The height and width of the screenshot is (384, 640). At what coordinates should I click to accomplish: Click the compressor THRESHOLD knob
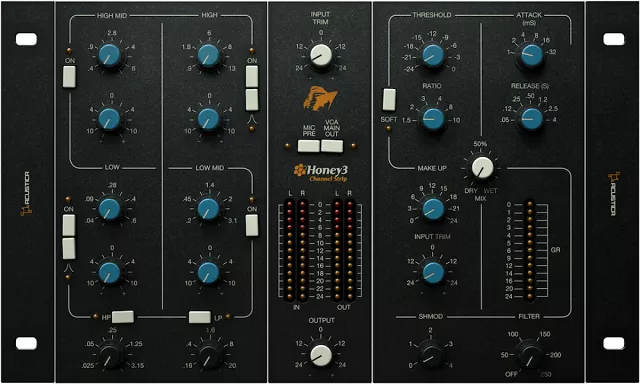tap(433, 55)
